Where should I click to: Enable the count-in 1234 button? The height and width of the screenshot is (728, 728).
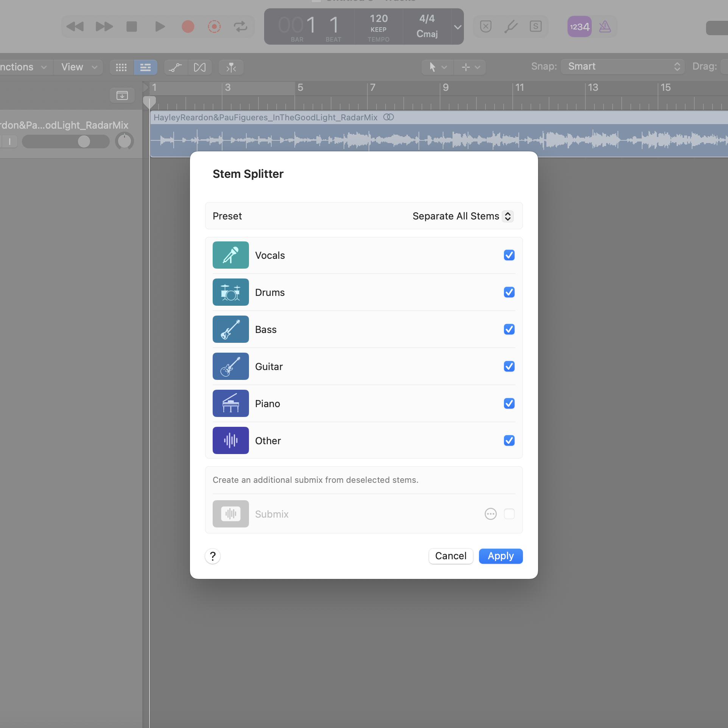point(579,26)
